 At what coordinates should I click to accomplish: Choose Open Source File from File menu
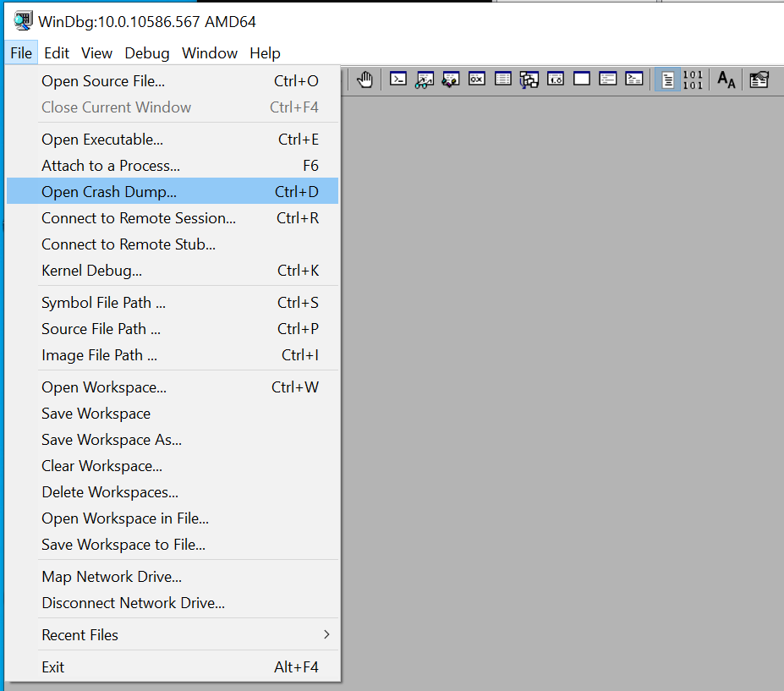point(173,81)
